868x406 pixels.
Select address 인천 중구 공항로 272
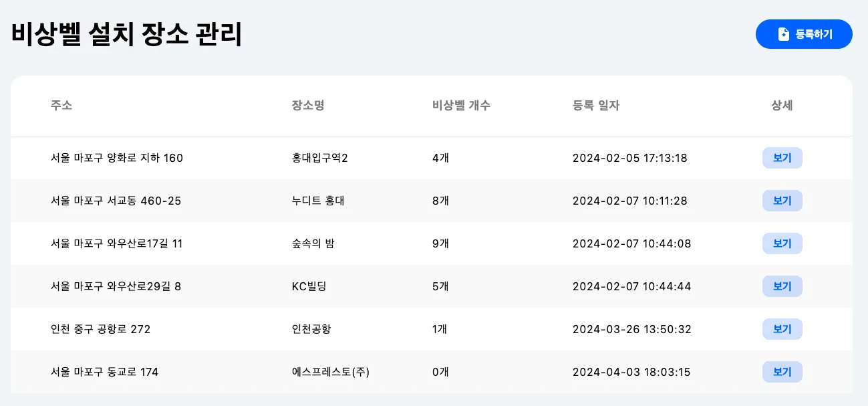[101, 329]
